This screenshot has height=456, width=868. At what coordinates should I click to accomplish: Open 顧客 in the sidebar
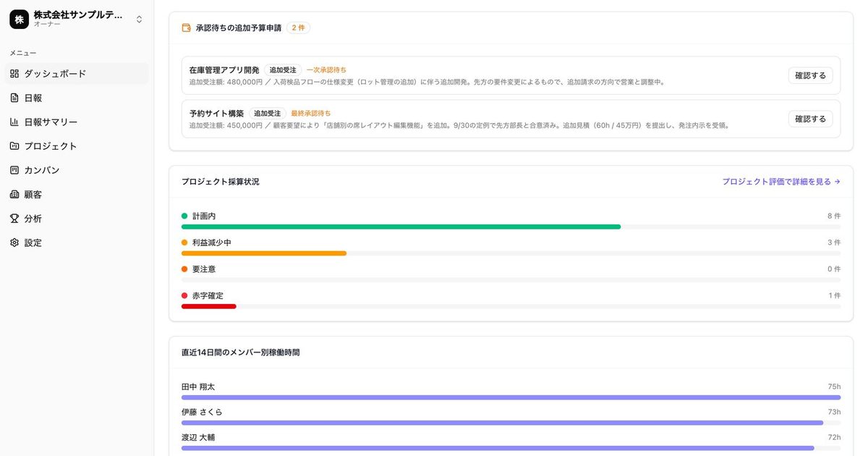(77, 194)
